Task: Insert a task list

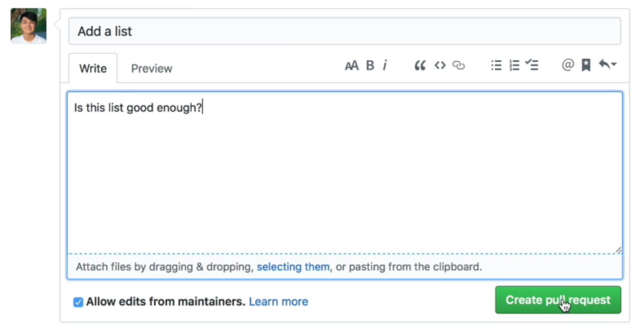Action: pyautogui.click(x=532, y=65)
